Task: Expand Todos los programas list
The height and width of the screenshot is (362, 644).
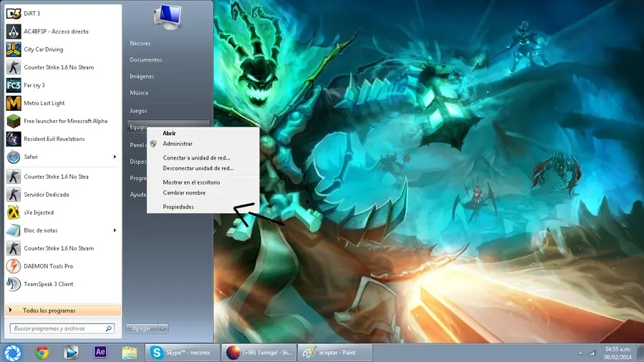Action: click(x=63, y=310)
